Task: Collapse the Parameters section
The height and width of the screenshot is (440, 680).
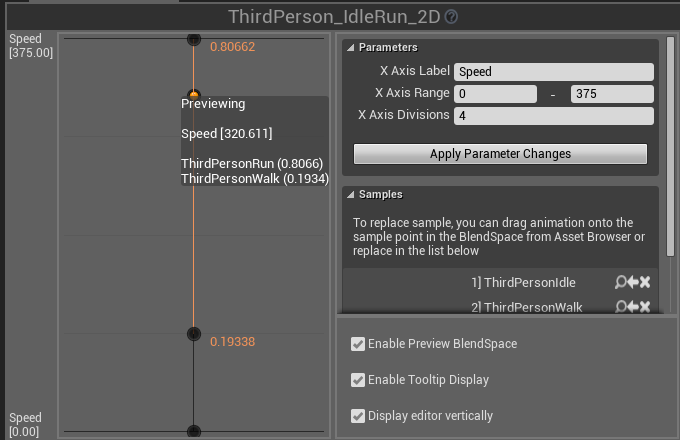Action: 350,48
